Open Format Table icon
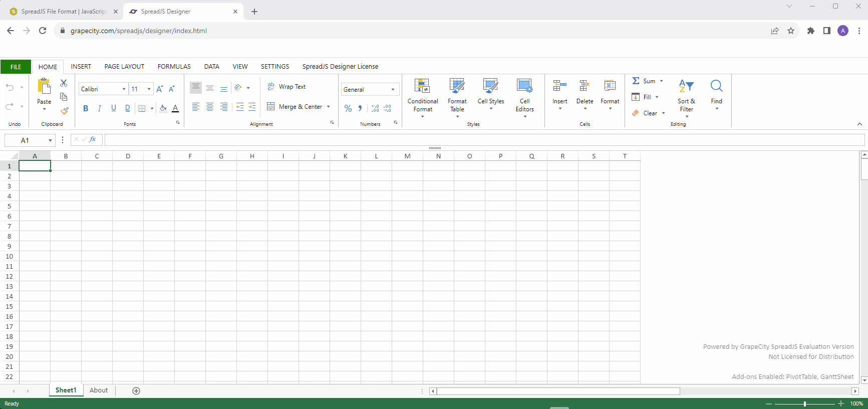Screen dimensions: 868x409 pos(457,86)
